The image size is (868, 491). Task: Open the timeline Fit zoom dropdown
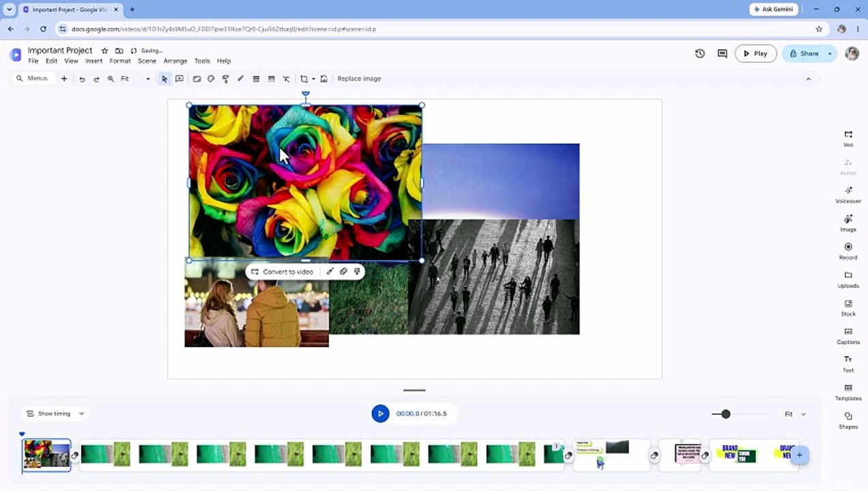795,414
